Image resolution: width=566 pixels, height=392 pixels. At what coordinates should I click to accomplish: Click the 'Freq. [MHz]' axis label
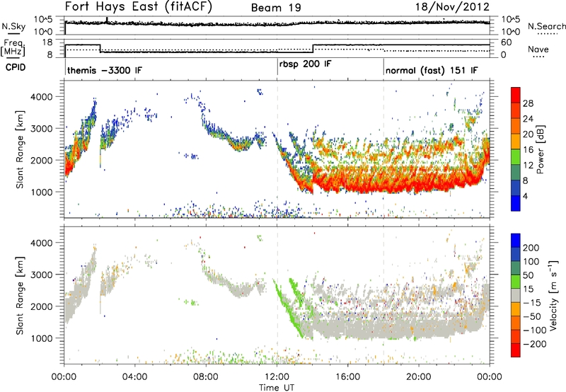(x=13, y=48)
